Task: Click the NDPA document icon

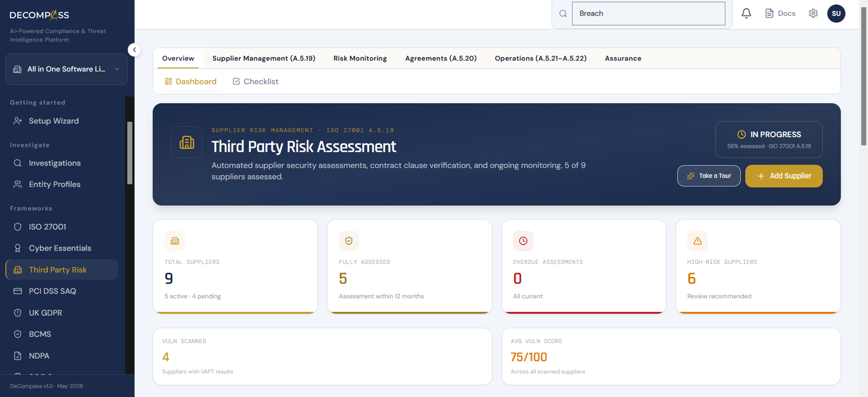Action: tap(18, 356)
